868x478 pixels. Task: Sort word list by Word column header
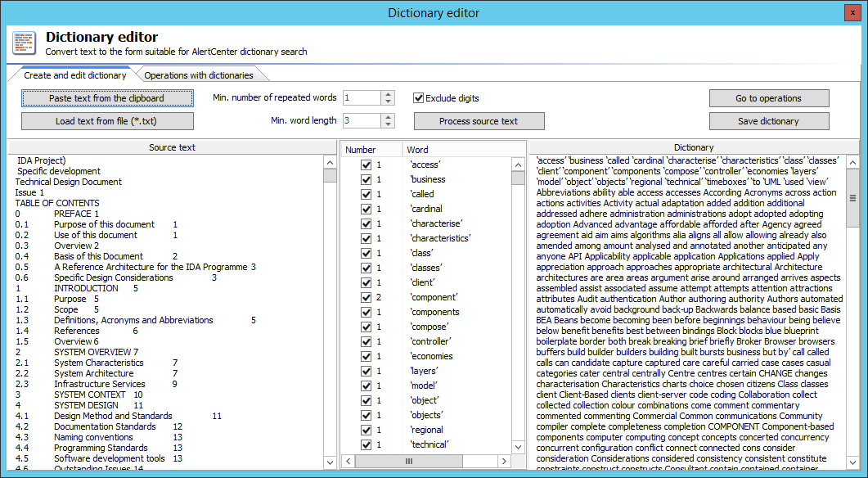point(463,150)
